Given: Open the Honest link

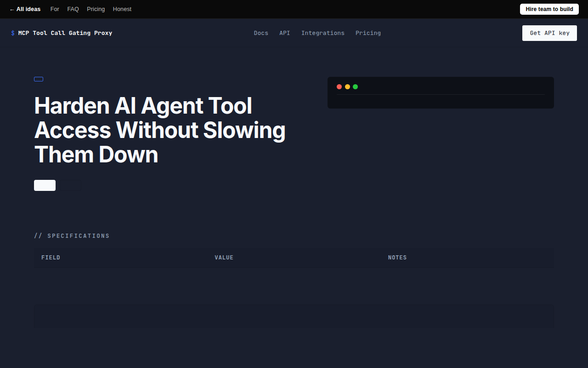Looking at the screenshot, I should pos(122,9).
